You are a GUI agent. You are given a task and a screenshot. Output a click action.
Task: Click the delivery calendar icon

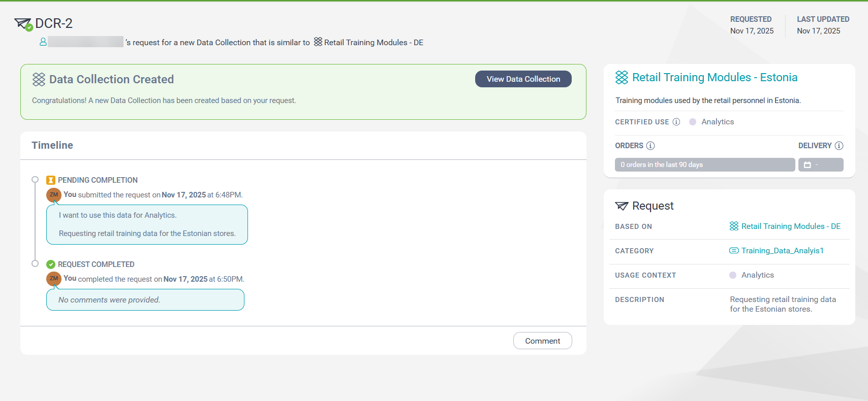pyautogui.click(x=808, y=165)
